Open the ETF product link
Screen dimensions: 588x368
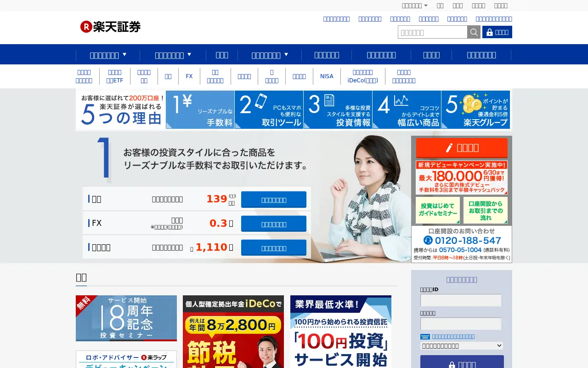115,76
